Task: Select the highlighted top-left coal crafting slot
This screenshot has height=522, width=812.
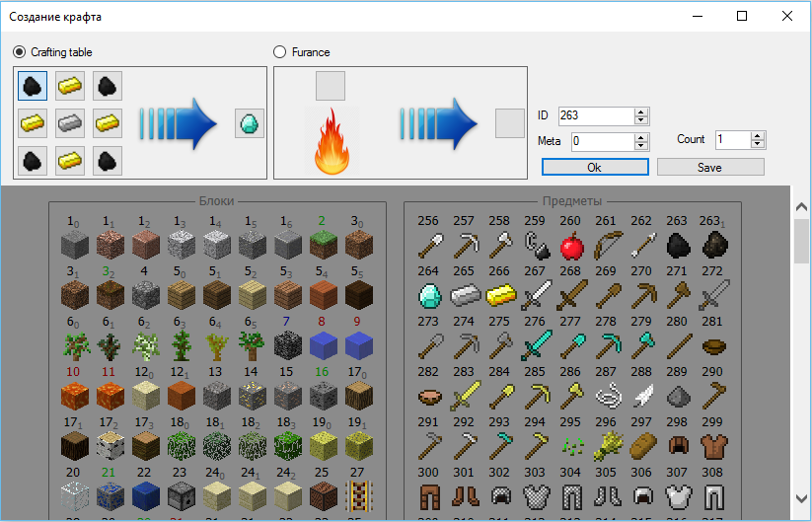Action: coord(33,86)
